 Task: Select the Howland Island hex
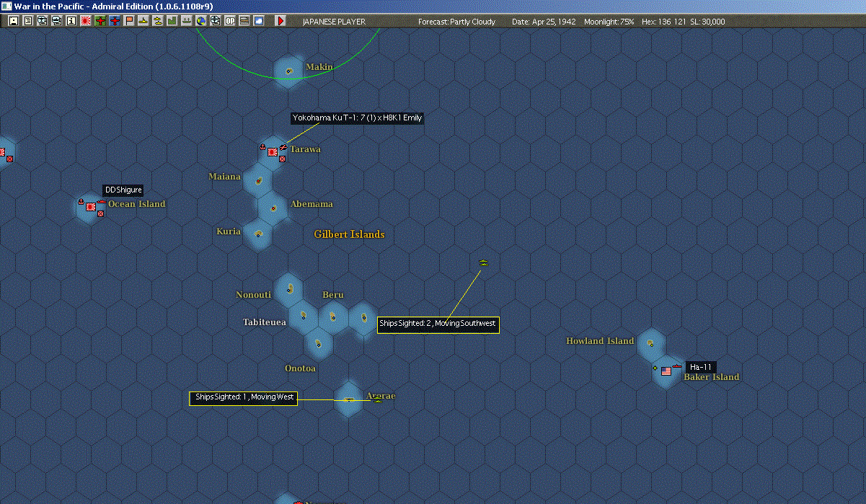tap(651, 344)
